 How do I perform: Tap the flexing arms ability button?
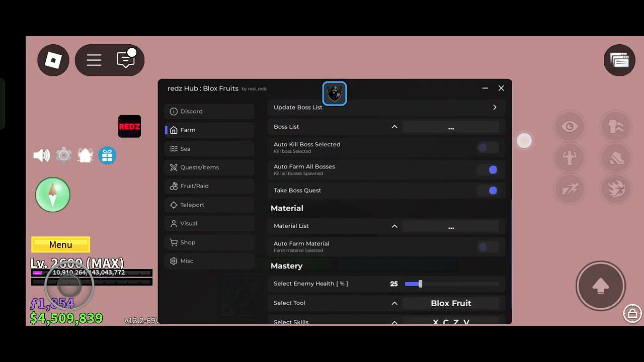coord(570,158)
